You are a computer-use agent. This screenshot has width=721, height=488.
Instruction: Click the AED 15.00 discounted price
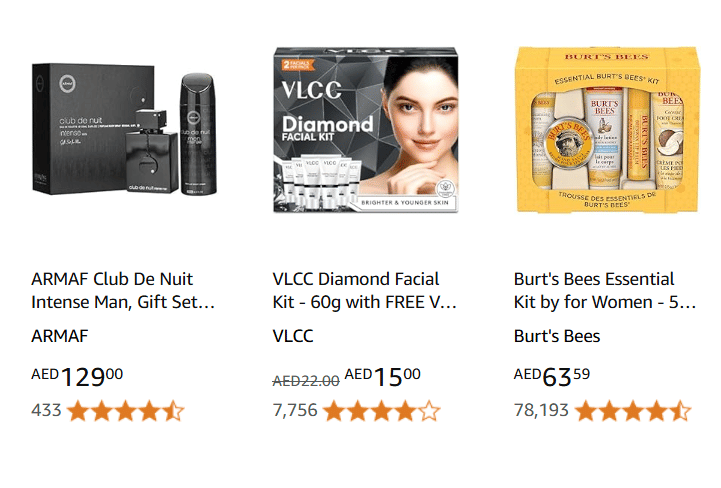[x=383, y=377]
